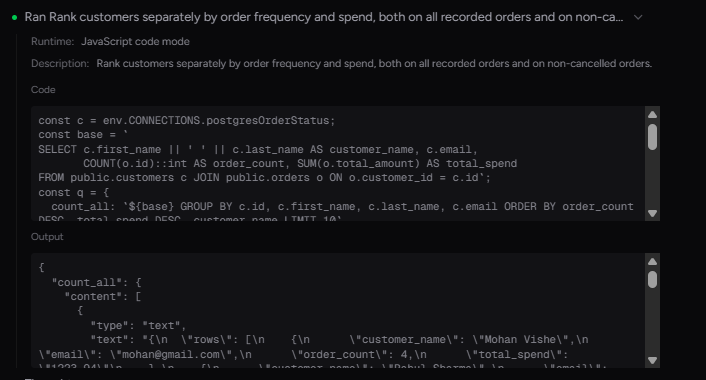Click the '"count_all": {' output line
The image size is (706, 380).
tap(96, 282)
